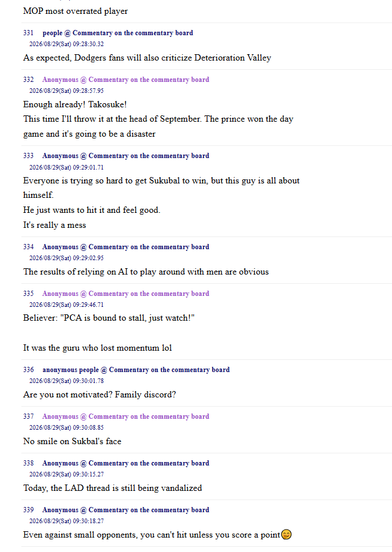Image resolution: width=392 pixels, height=552 pixels.
Task: Open post number 335 link
Action: (28, 294)
